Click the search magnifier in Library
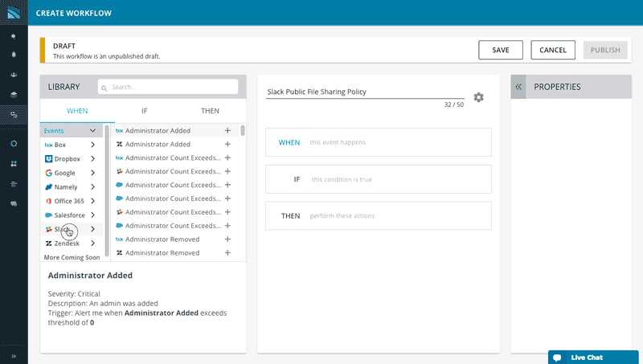The image size is (643, 364). (x=104, y=88)
